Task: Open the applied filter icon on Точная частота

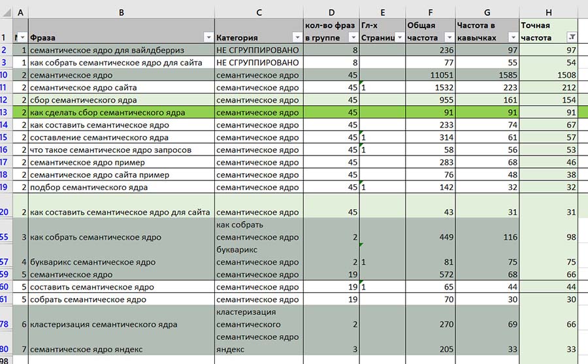Action: 572,38
